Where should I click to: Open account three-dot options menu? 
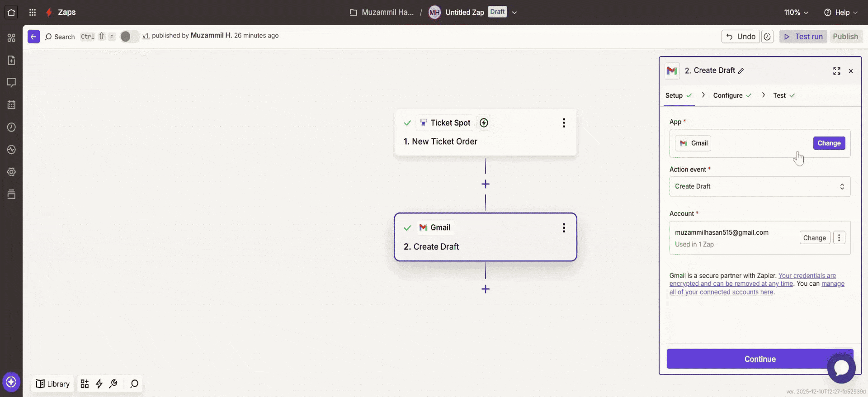point(839,238)
